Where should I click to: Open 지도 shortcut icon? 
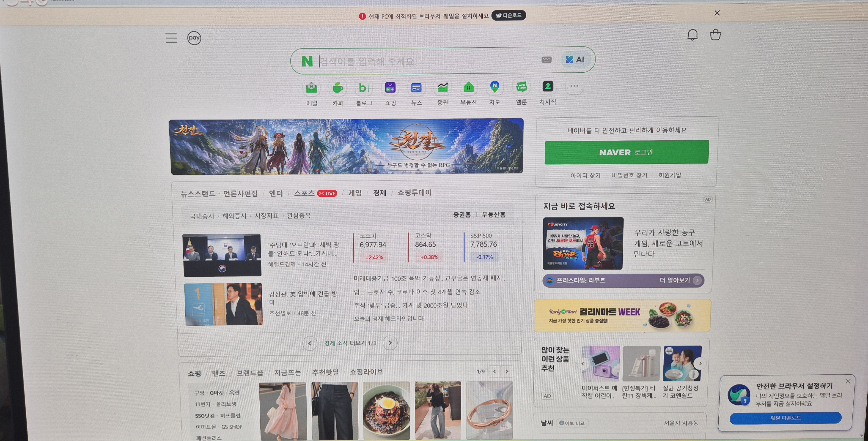[x=494, y=87]
